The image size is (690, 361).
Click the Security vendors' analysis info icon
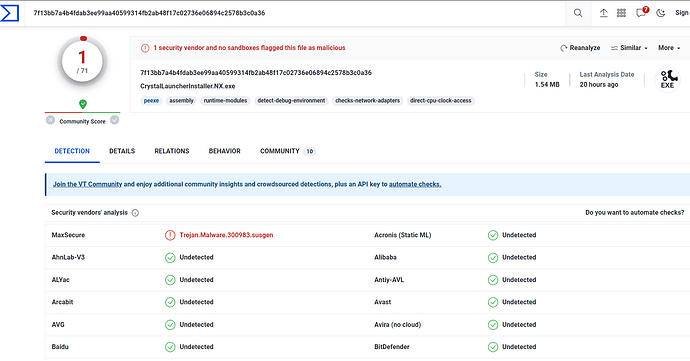[x=135, y=213]
